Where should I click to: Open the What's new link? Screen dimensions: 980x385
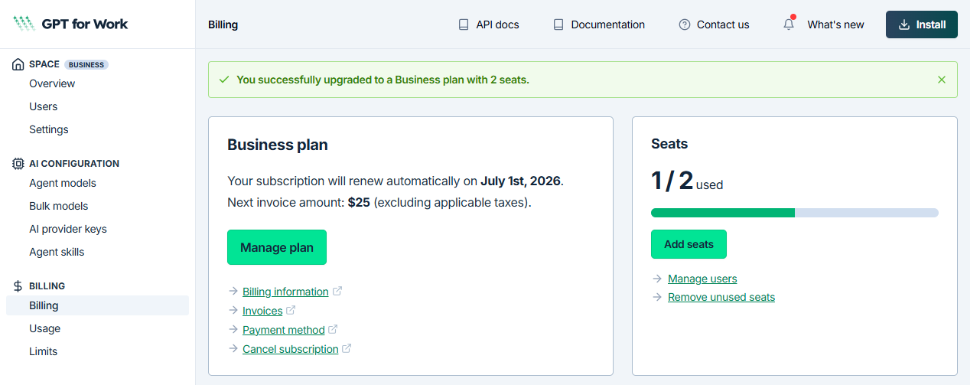pyautogui.click(x=835, y=24)
